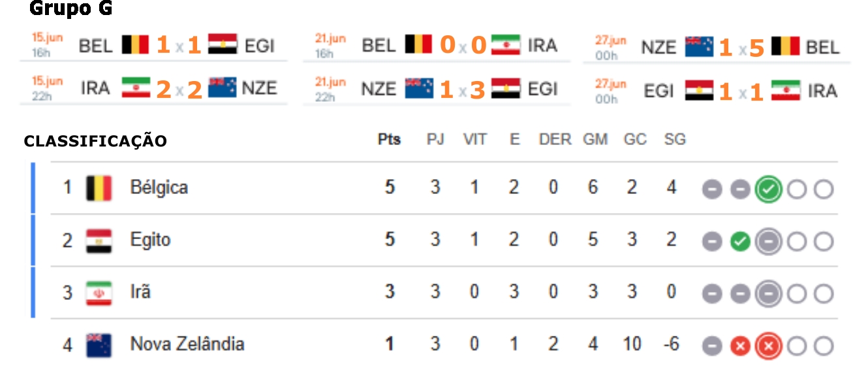Viewport: 868px width, 375px height.
Task: Open Nova Zelândia team link
Action: (187, 344)
